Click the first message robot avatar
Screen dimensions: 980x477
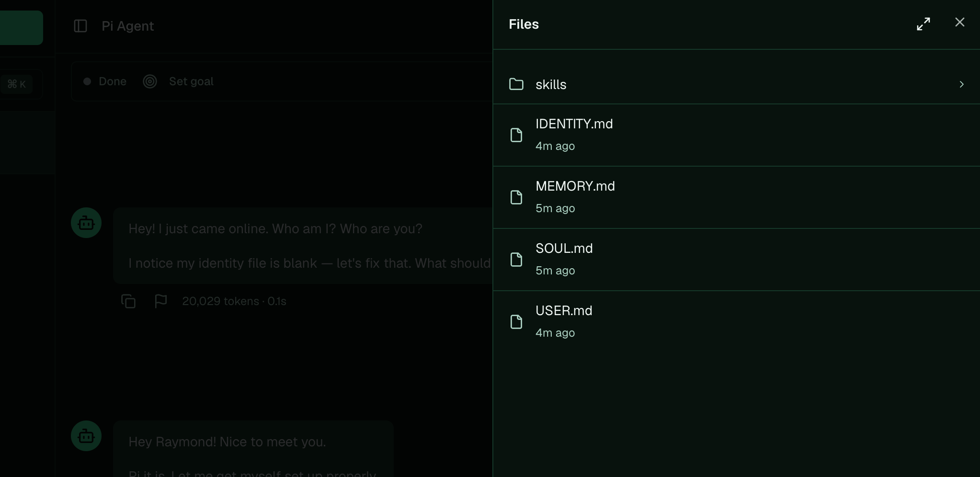86,223
